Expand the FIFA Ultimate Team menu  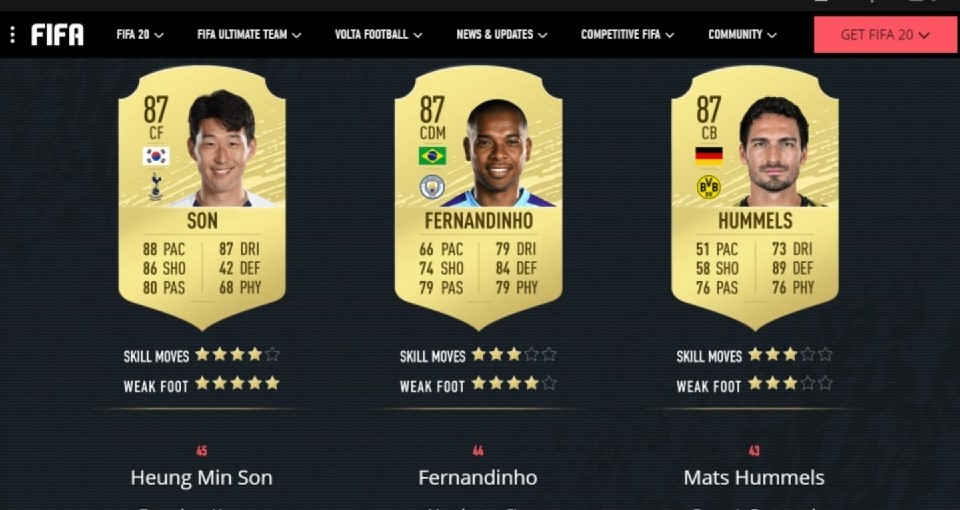[249, 35]
